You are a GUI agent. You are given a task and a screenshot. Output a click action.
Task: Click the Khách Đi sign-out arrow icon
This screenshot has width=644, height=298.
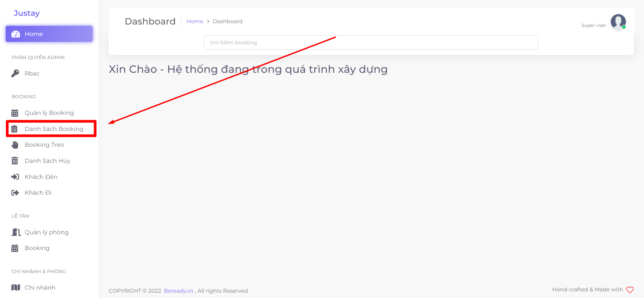(15, 193)
